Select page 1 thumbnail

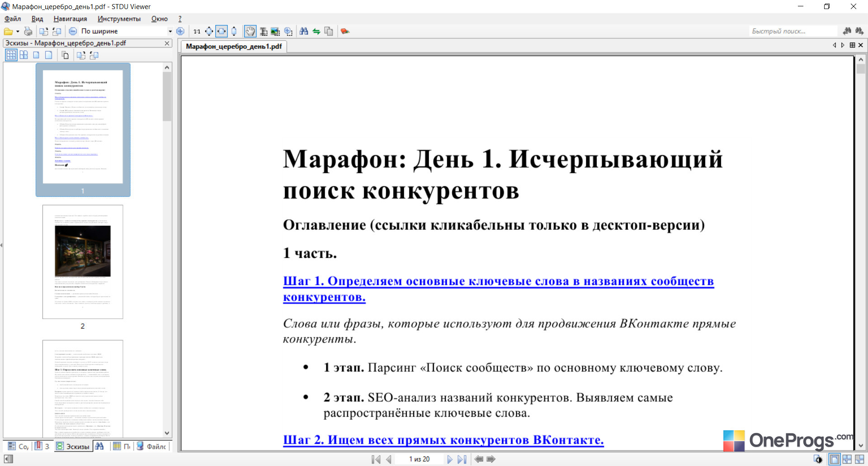83,129
